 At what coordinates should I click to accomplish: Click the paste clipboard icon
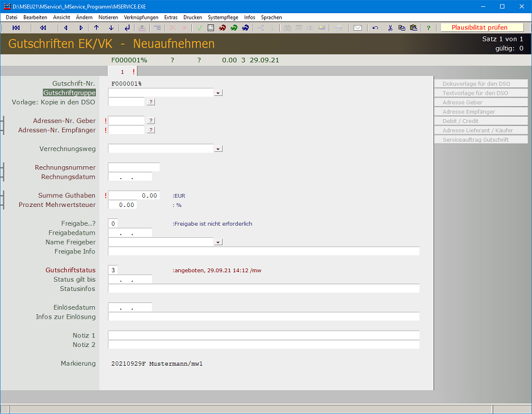coord(413,28)
